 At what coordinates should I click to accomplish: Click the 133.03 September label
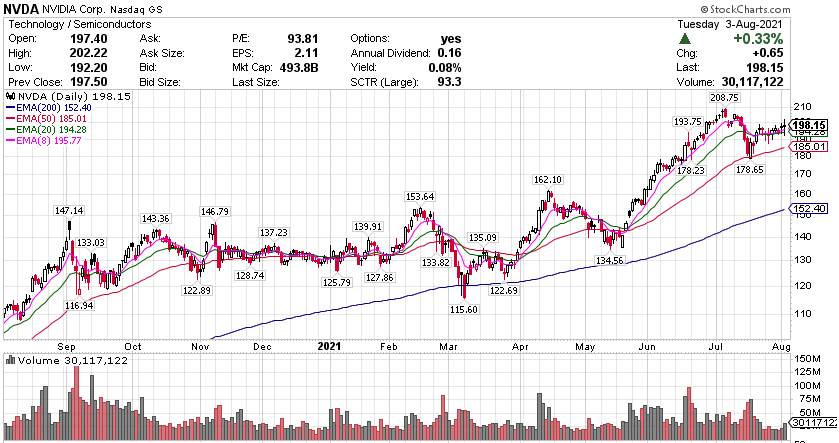click(x=91, y=243)
